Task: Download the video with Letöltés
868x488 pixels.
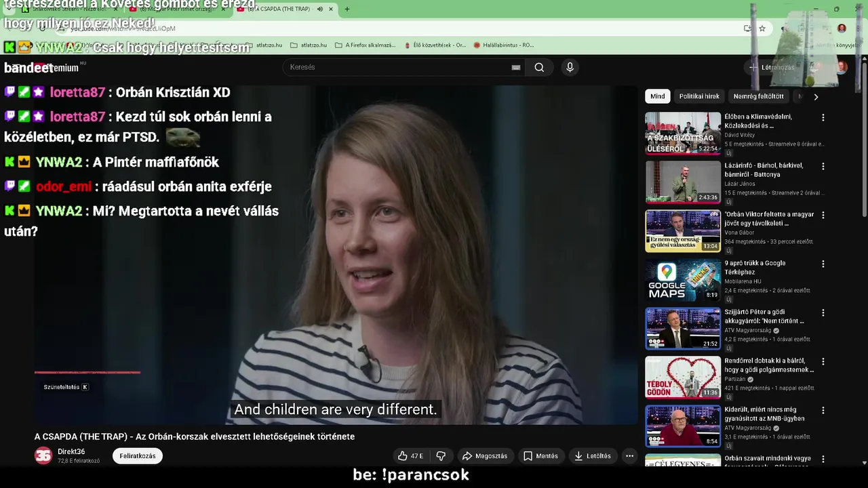Action: pos(592,456)
